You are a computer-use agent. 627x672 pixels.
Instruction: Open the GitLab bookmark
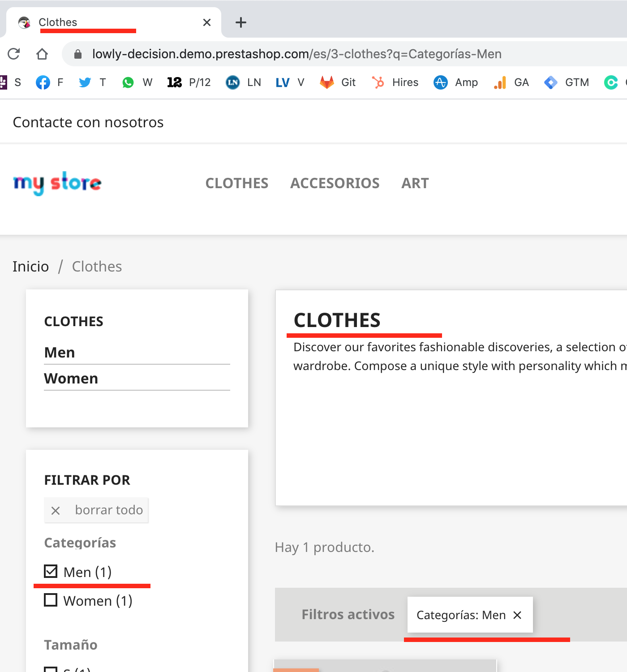[x=327, y=82]
